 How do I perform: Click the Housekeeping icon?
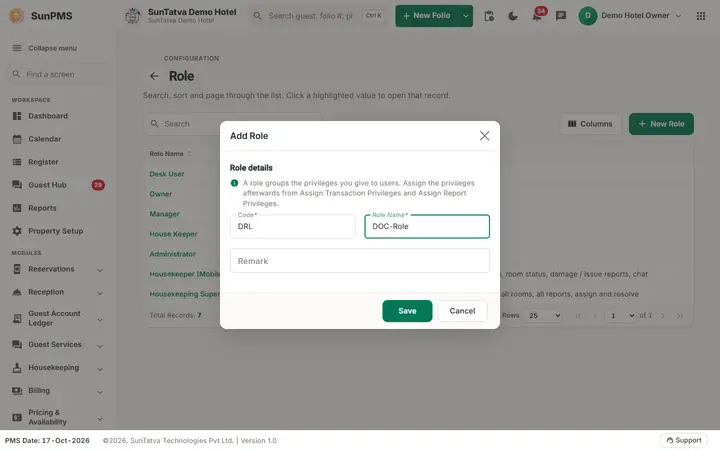[17, 367]
